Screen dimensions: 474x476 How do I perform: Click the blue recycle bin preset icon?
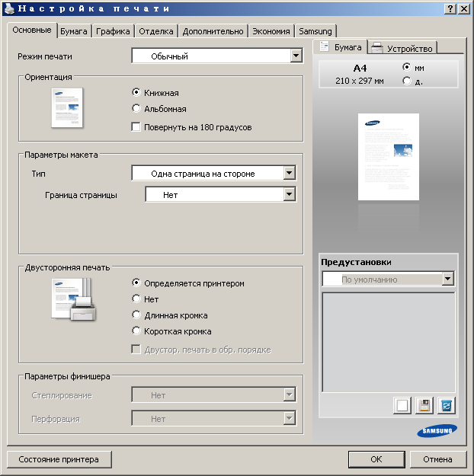[x=447, y=406]
